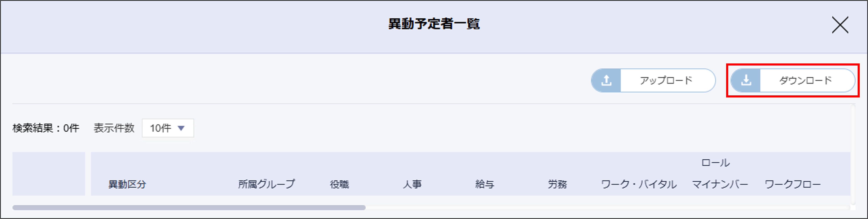868x219 pixels.
Task: Click the ワーク・バイタル column header
Action: click(x=639, y=184)
